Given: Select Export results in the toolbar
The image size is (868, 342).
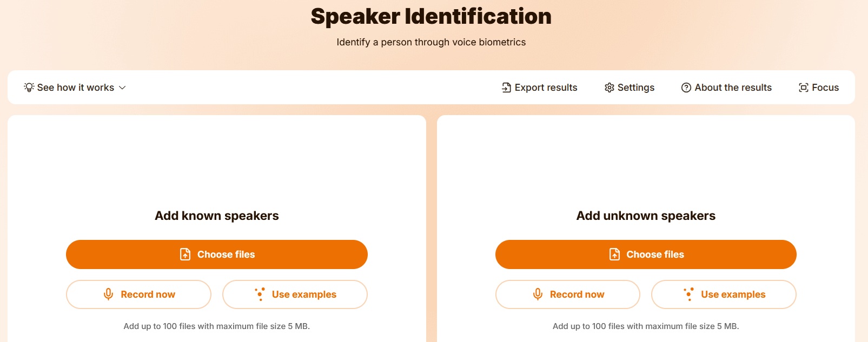Looking at the screenshot, I should pyautogui.click(x=546, y=88).
